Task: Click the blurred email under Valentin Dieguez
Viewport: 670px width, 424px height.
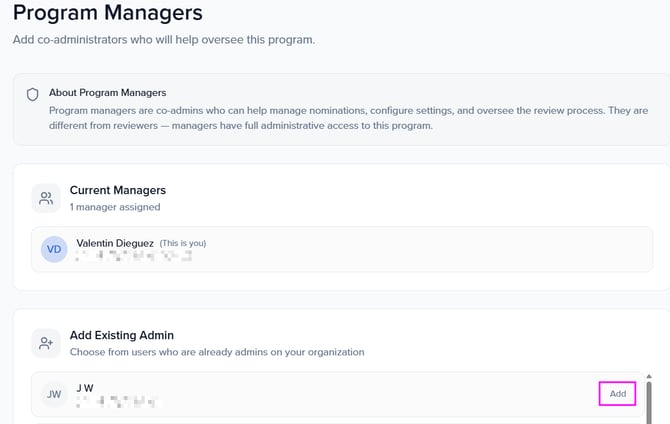Action: tap(133, 257)
